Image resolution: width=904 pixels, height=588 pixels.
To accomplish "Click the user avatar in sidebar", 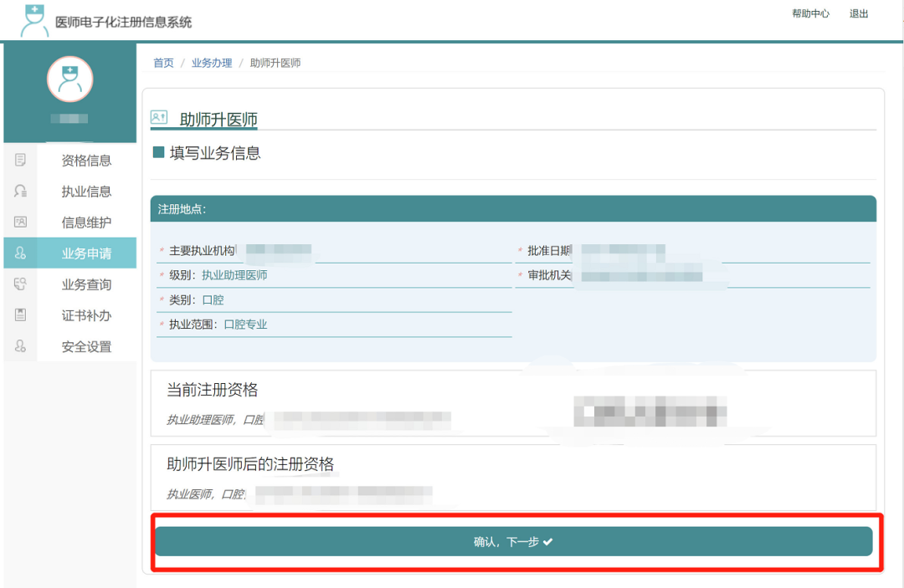I will click(x=69, y=79).
